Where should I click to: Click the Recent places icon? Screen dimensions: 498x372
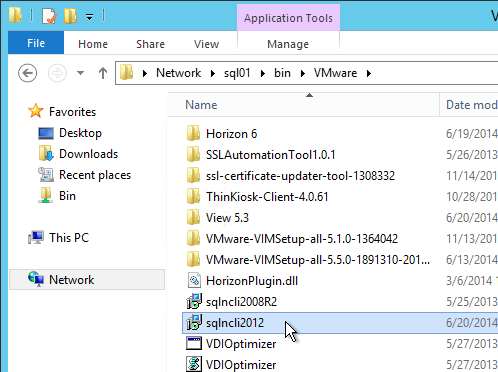tap(46, 175)
